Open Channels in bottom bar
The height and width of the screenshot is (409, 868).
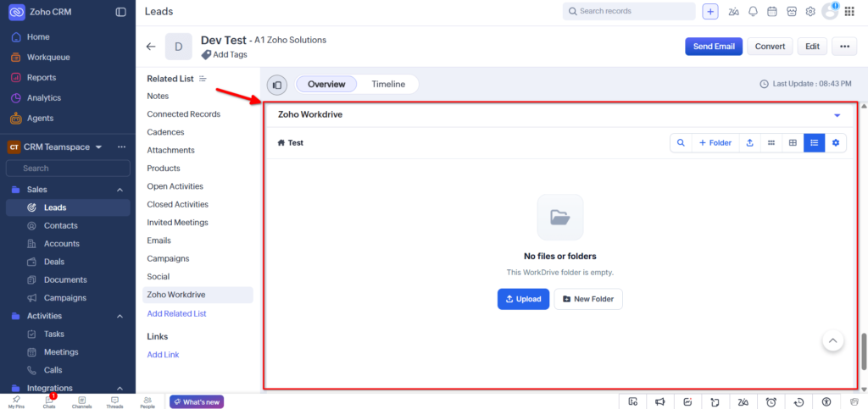[82, 402]
